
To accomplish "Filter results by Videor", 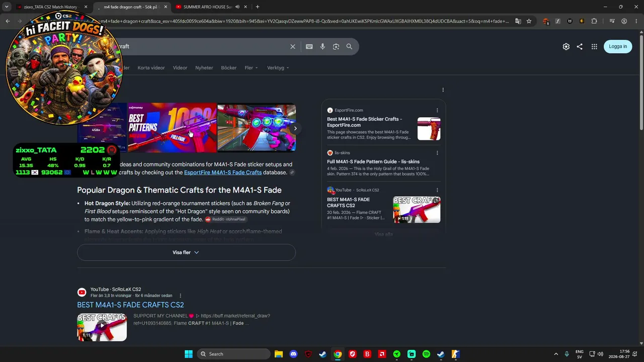I will click(x=180, y=68).
